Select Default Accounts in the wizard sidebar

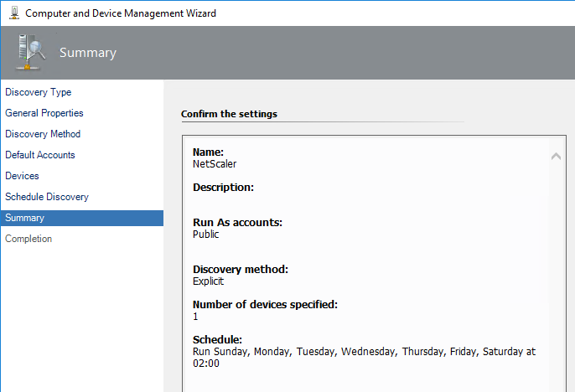(x=40, y=155)
